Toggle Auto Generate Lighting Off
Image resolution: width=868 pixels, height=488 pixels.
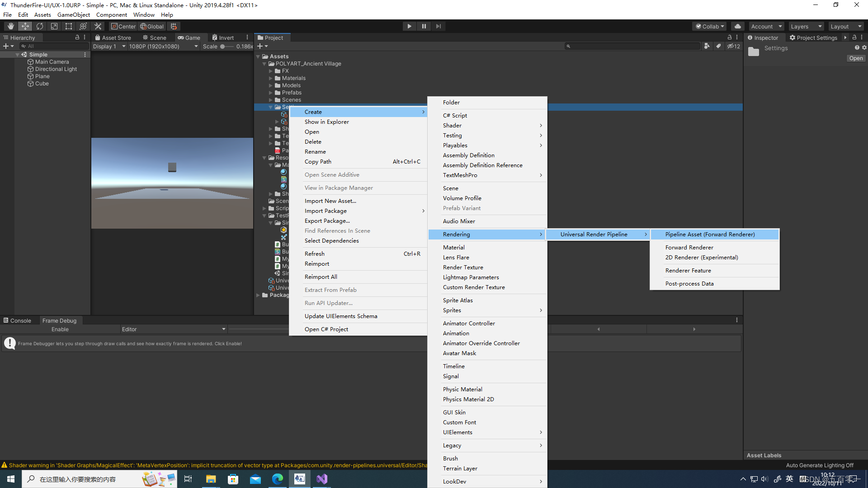(820, 465)
